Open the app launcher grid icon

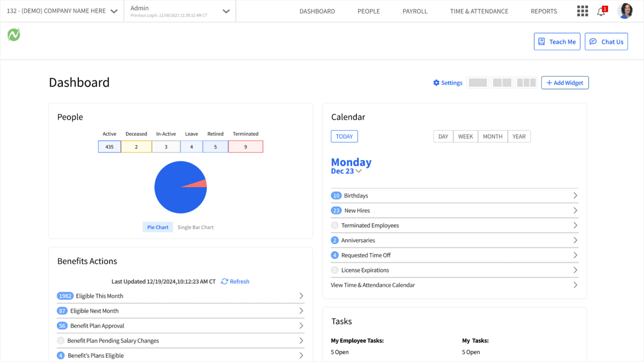(x=582, y=11)
